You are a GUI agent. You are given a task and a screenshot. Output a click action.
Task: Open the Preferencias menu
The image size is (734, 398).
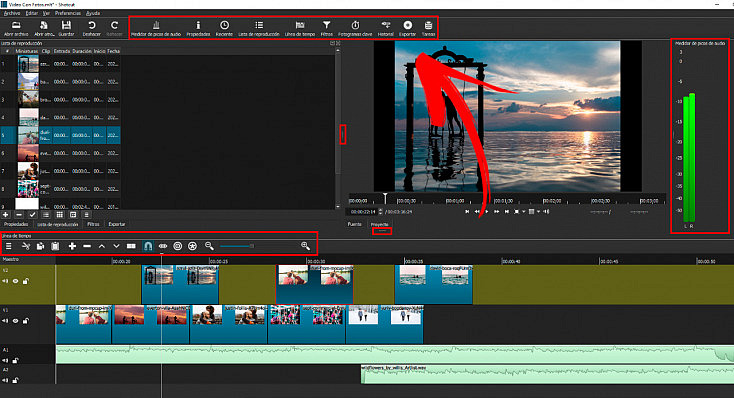(68, 13)
